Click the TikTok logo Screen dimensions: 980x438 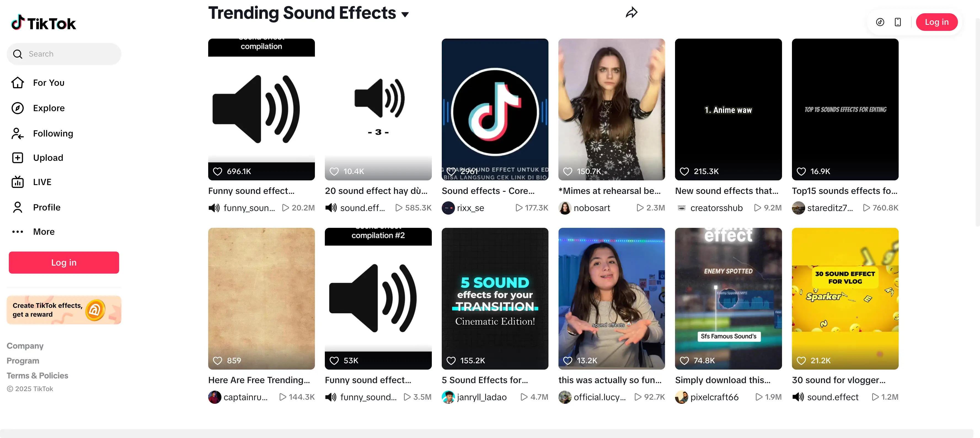tap(43, 23)
